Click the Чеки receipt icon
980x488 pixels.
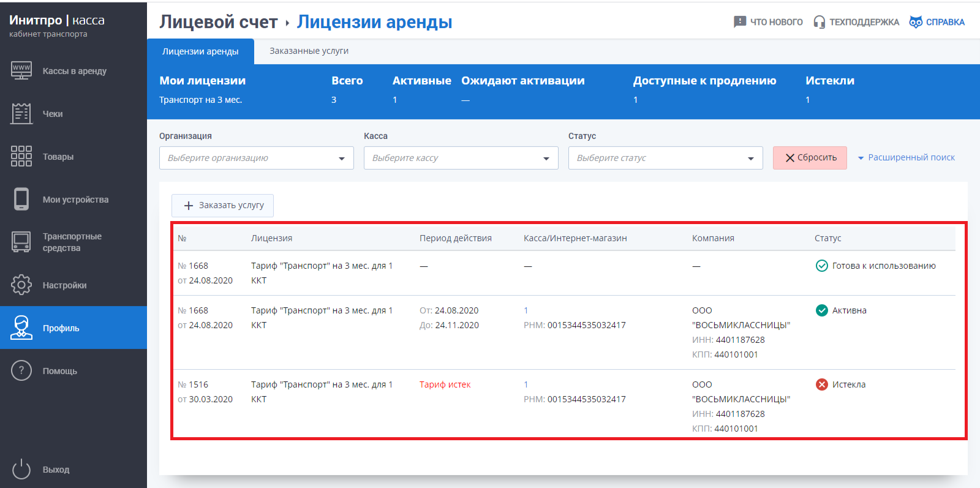click(x=21, y=113)
